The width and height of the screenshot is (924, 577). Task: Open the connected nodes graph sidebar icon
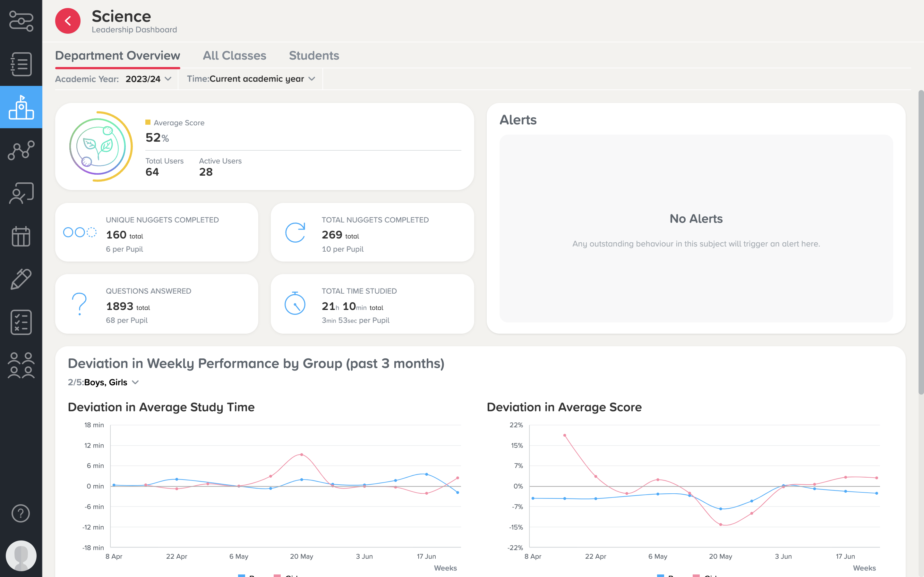pos(21,150)
